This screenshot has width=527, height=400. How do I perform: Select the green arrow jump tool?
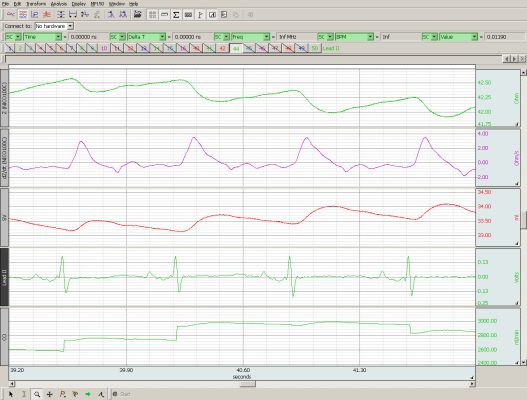point(88,394)
